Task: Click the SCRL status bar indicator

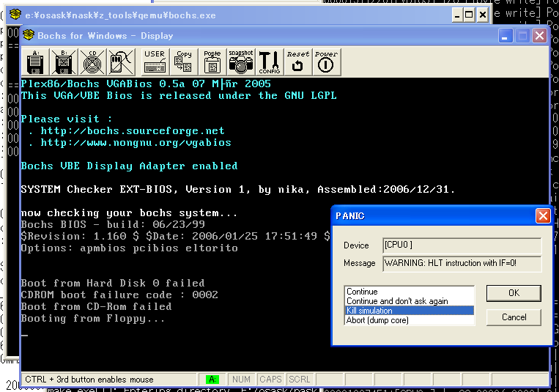Action: pos(300,379)
